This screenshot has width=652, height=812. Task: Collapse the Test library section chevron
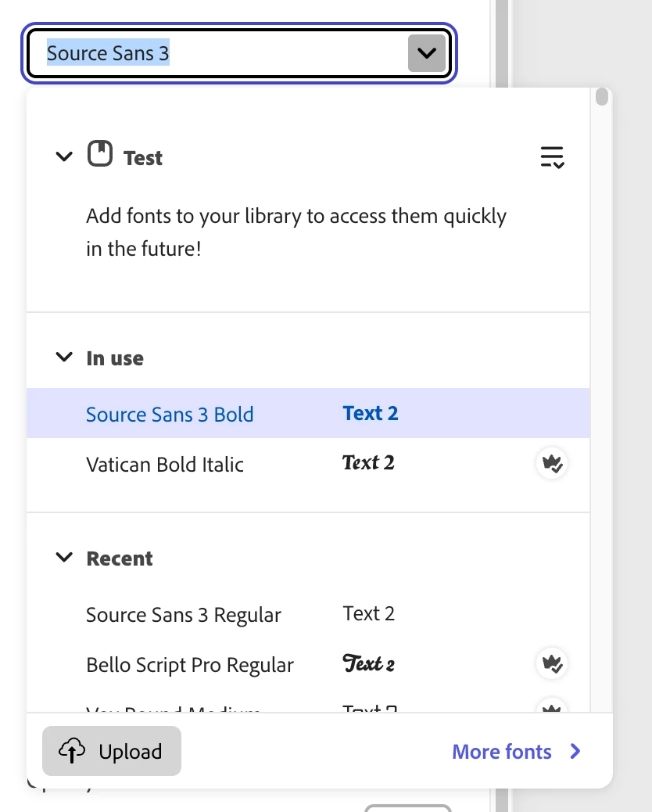pyautogui.click(x=64, y=156)
